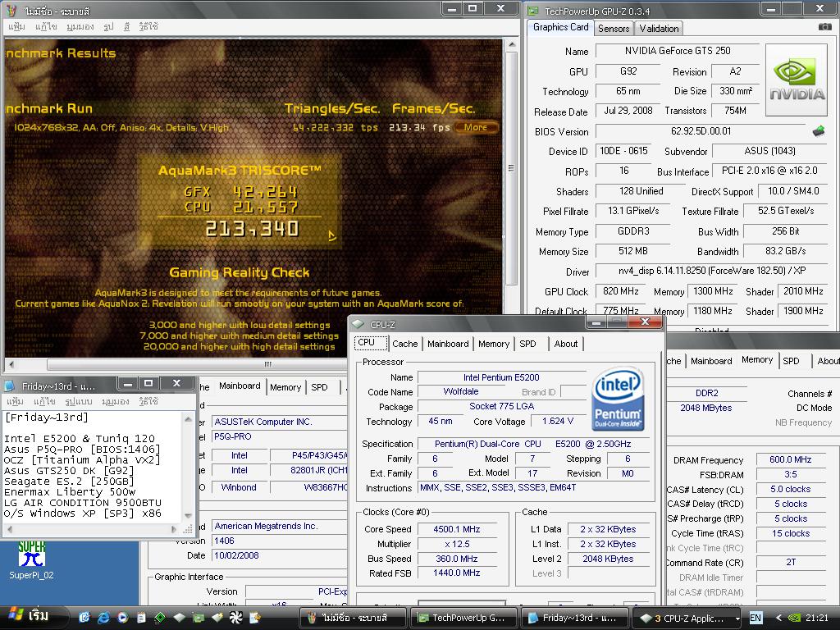This screenshot has height=630, width=840.
Task: Click the Core Voltage value 1.624 V
Action: pos(557,421)
